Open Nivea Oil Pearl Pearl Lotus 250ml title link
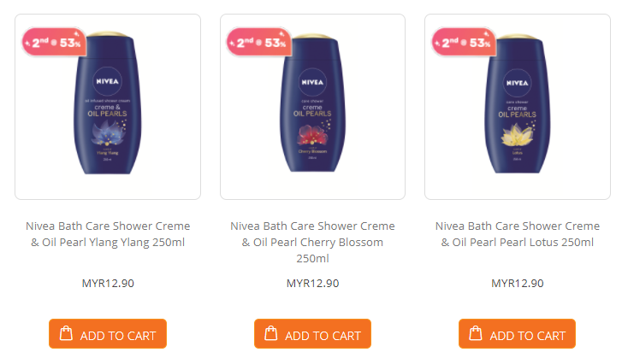This screenshot has height=364, width=628. point(518,234)
